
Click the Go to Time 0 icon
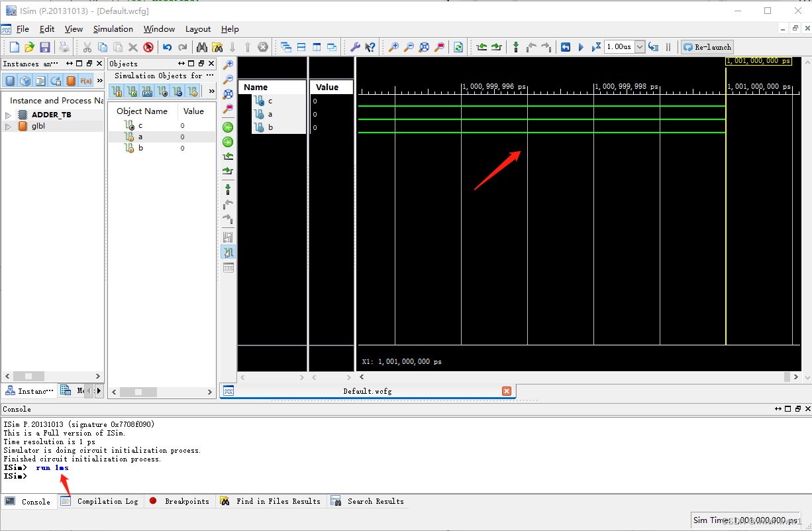click(x=228, y=126)
